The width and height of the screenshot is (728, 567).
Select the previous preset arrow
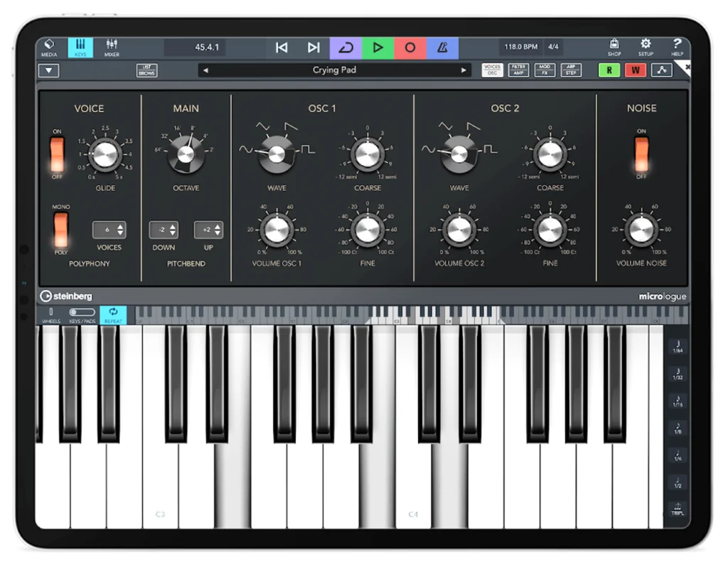pos(205,70)
